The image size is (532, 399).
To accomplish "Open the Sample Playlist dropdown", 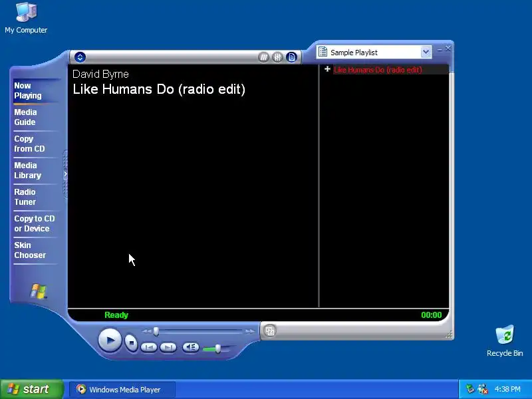I will coord(426,53).
